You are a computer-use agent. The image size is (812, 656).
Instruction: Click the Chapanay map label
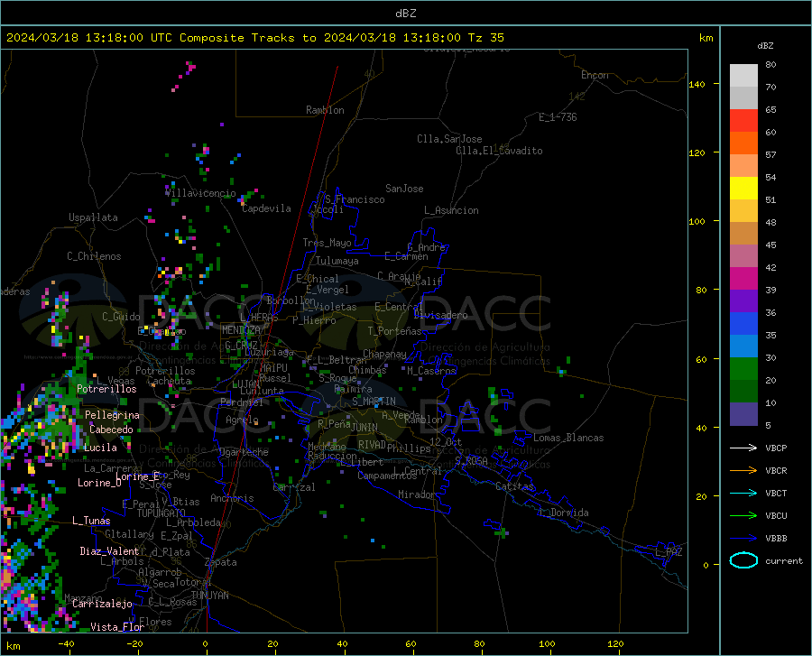(x=384, y=354)
